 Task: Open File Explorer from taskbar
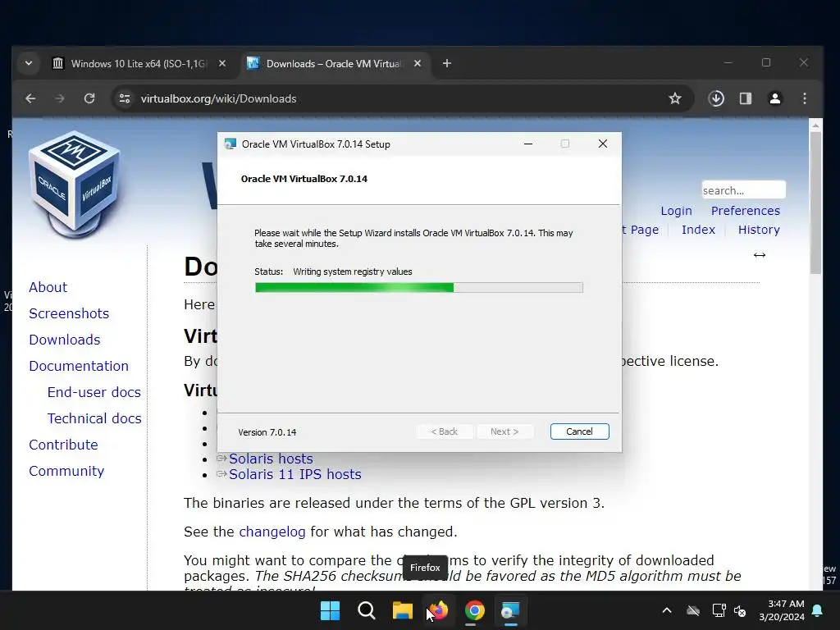tap(402, 610)
